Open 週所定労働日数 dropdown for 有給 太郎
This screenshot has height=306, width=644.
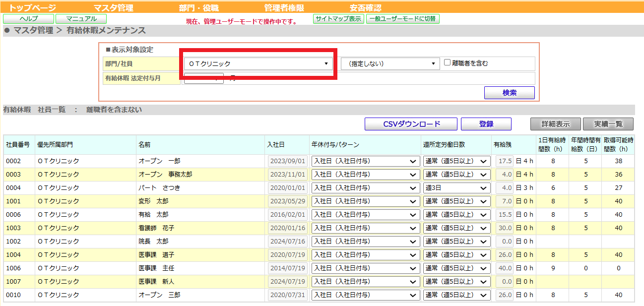pos(457,215)
